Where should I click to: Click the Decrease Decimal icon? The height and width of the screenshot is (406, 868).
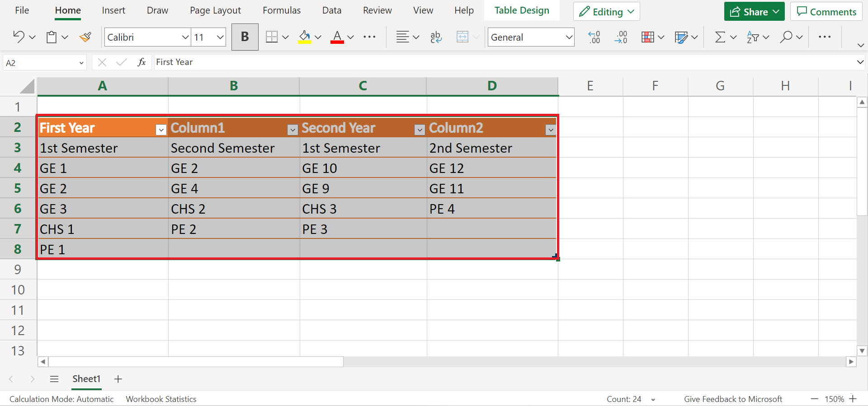coord(621,37)
